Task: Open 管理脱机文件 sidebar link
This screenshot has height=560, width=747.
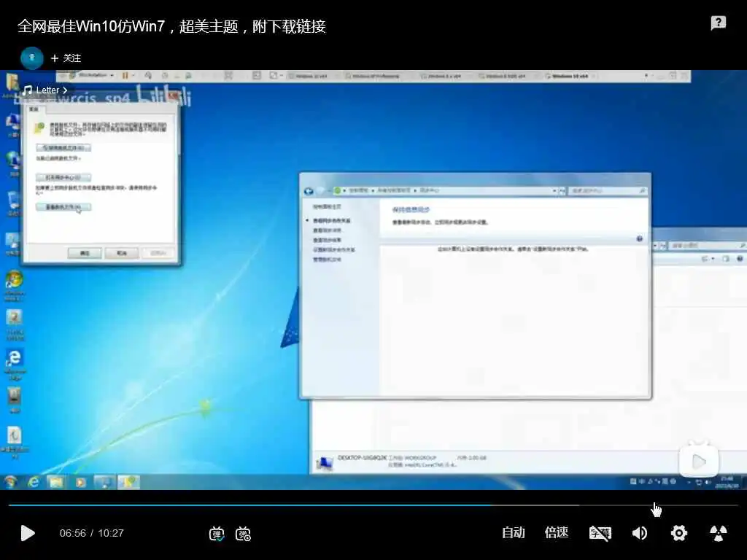Action: coord(327,260)
